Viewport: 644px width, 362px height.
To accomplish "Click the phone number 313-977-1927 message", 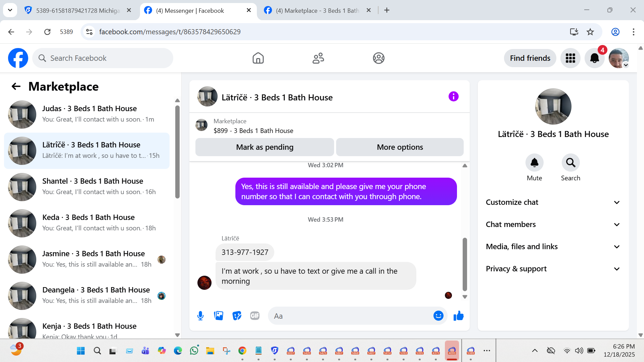I will 245,252.
